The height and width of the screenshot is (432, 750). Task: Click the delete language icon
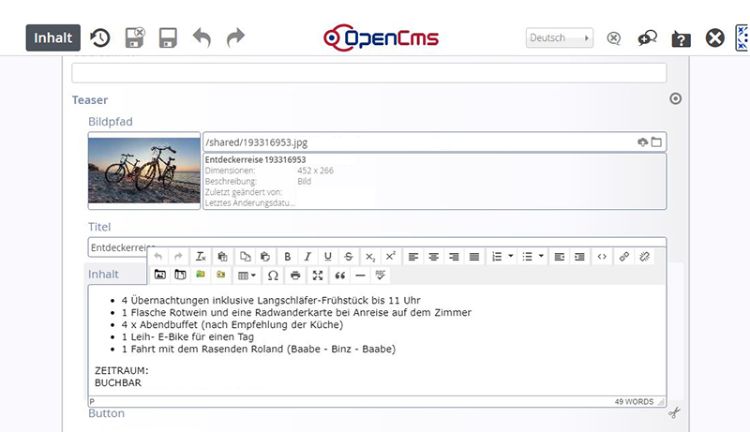point(614,38)
